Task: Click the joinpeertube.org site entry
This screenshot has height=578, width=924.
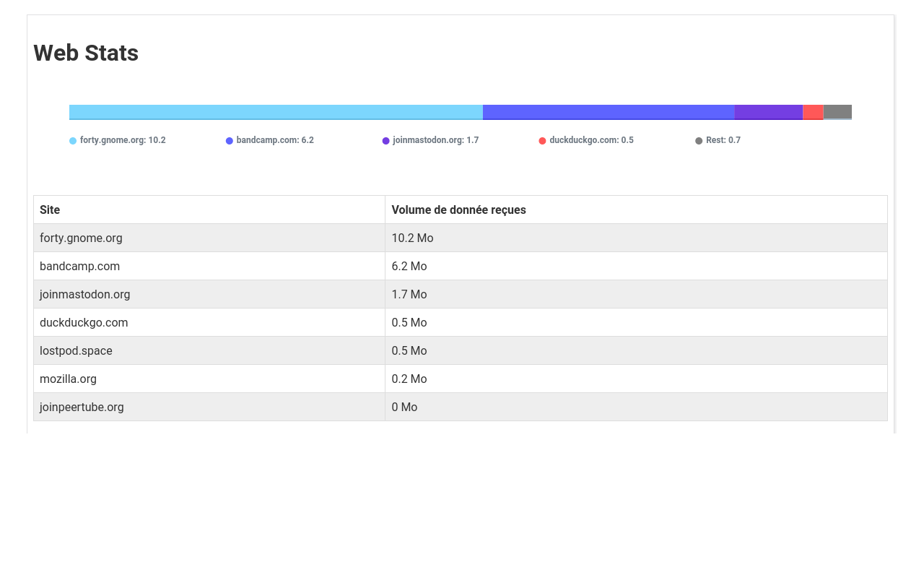Action: tap(82, 407)
